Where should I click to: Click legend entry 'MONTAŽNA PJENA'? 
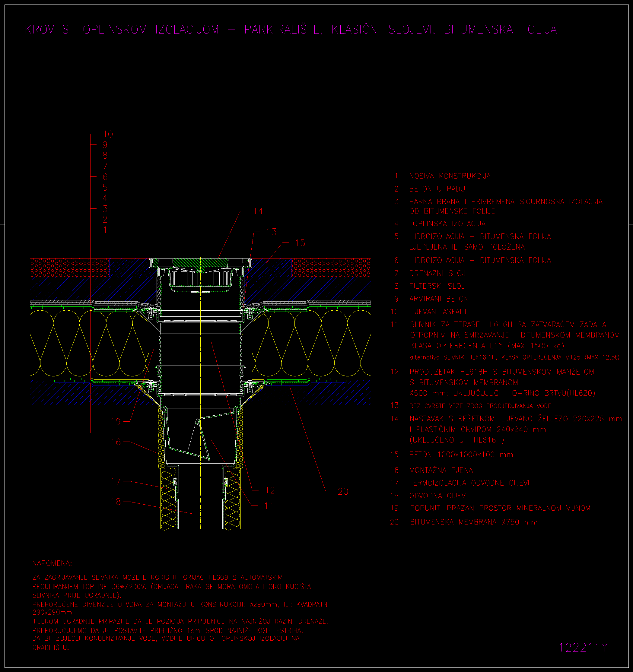tap(441, 470)
